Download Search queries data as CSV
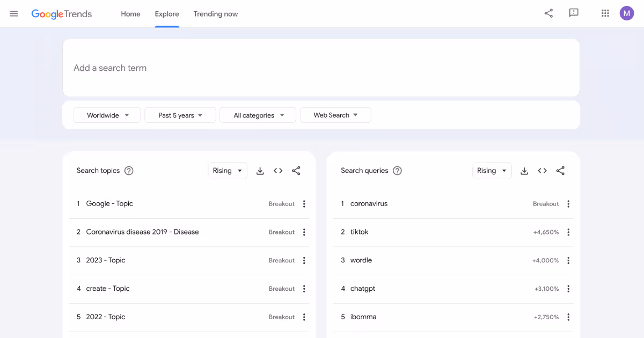Image resolution: width=644 pixels, height=338 pixels. tap(525, 171)
